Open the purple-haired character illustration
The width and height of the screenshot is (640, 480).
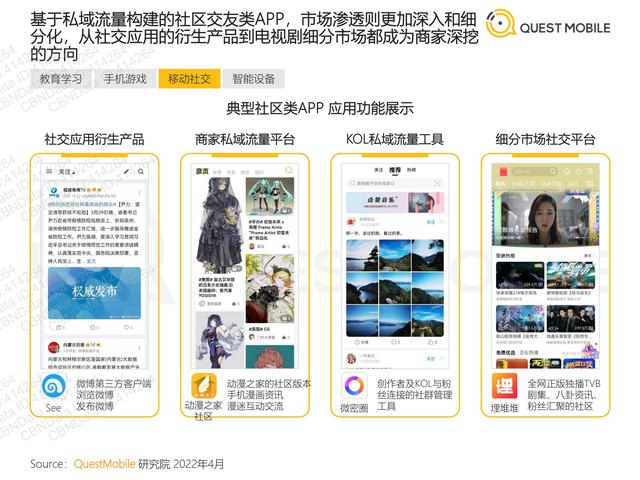click(x=220, y=340)
